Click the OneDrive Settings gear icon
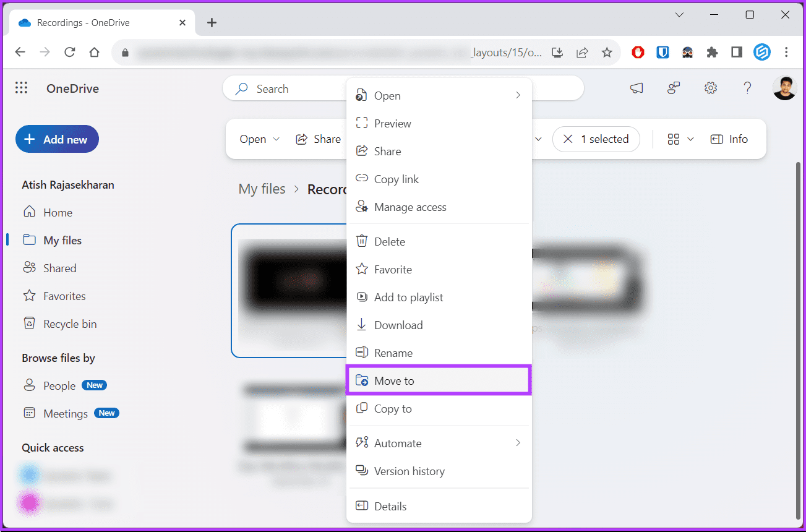Screen dimensions: 806x532 [x=711, y=88]
